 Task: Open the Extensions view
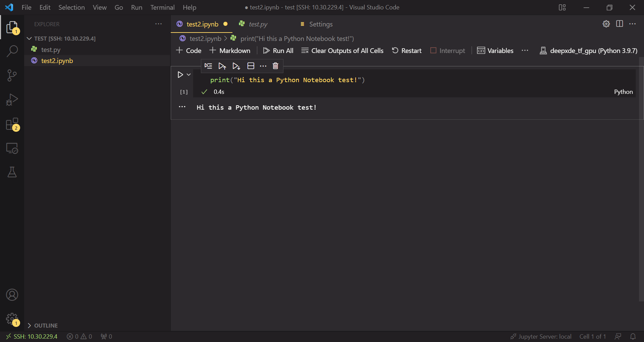click(12, 124)
